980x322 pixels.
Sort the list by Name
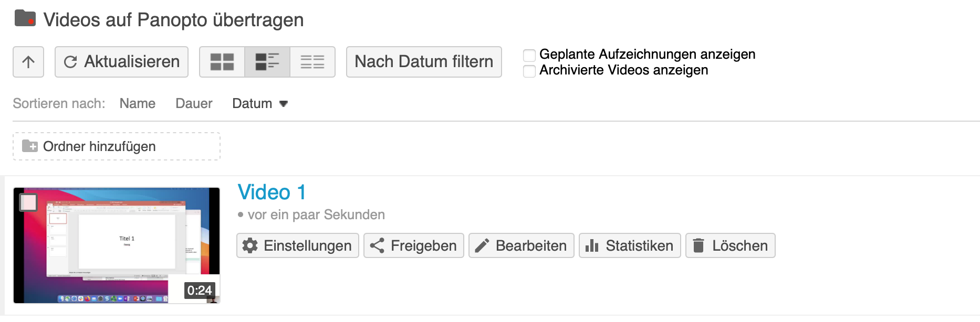pyautogui.click(x=137, y=104)
